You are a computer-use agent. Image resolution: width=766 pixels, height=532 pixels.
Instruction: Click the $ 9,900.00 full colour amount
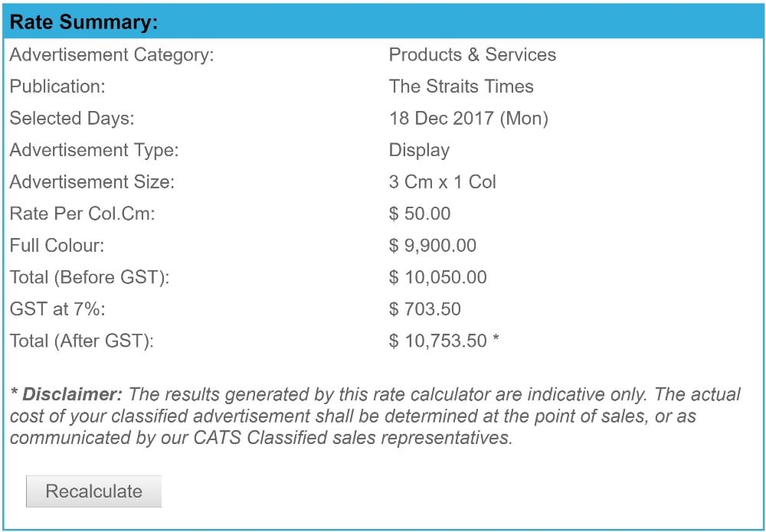(x=432, y=246)
